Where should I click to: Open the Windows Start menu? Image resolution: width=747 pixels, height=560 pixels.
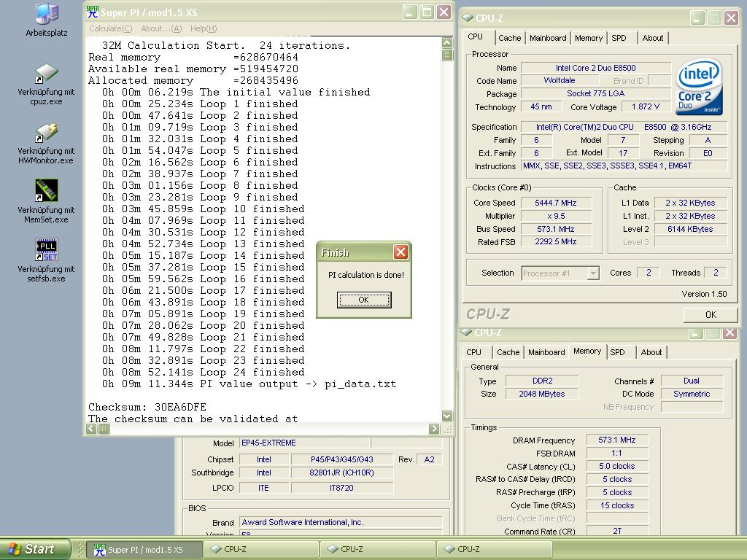(x=35, y=549)
